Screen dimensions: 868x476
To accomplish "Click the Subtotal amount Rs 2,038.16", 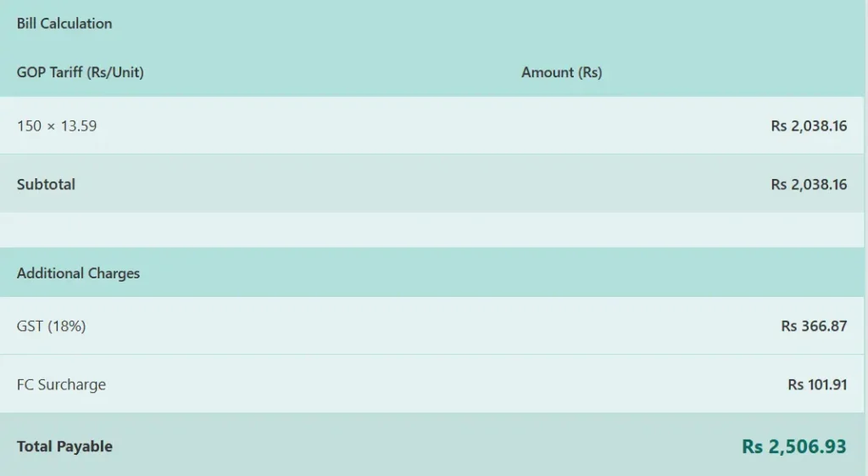I will pyautogui.click(x=809, y=184).
